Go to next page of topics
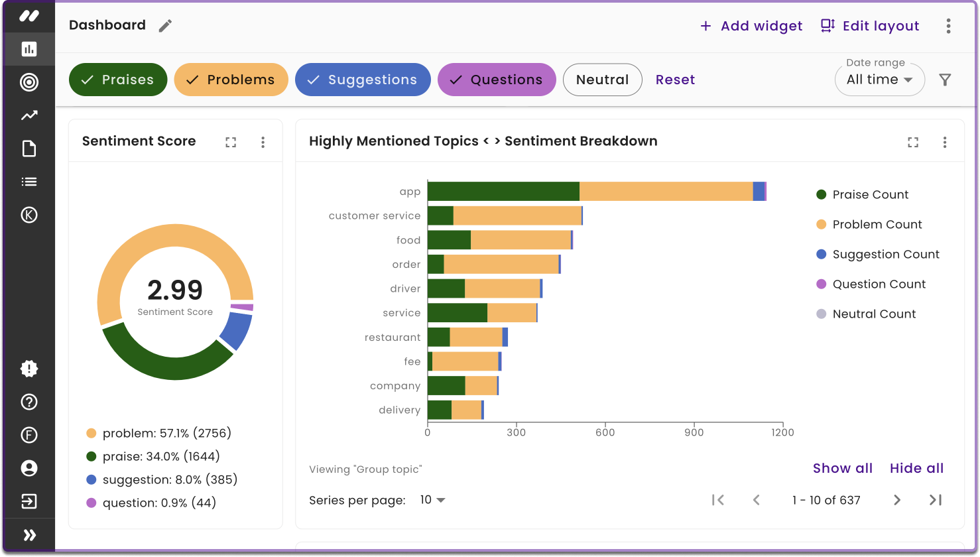Viewport: 980px width, 557px height. click(x=897, y=500)
